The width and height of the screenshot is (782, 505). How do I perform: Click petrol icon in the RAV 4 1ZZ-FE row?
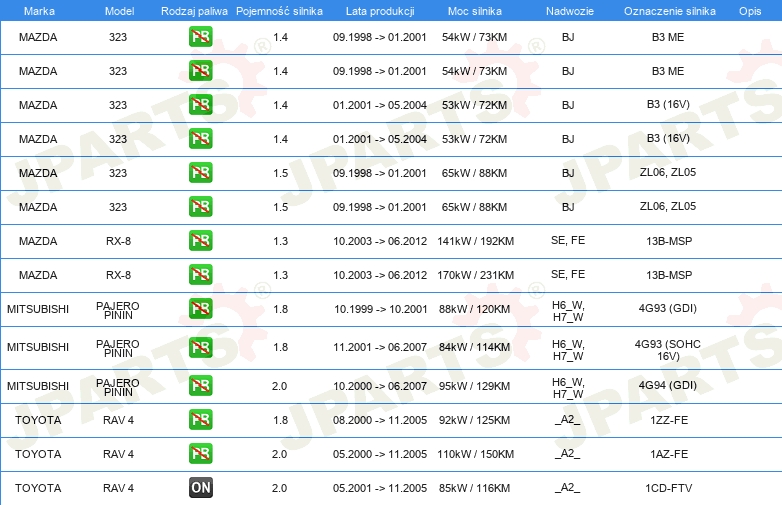tap(200, 419)
